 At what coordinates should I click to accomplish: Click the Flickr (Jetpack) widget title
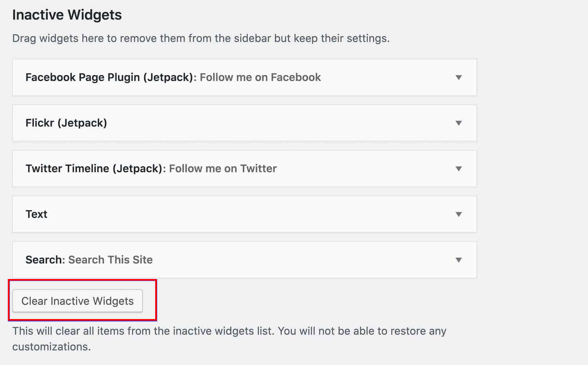click(66, 123)
